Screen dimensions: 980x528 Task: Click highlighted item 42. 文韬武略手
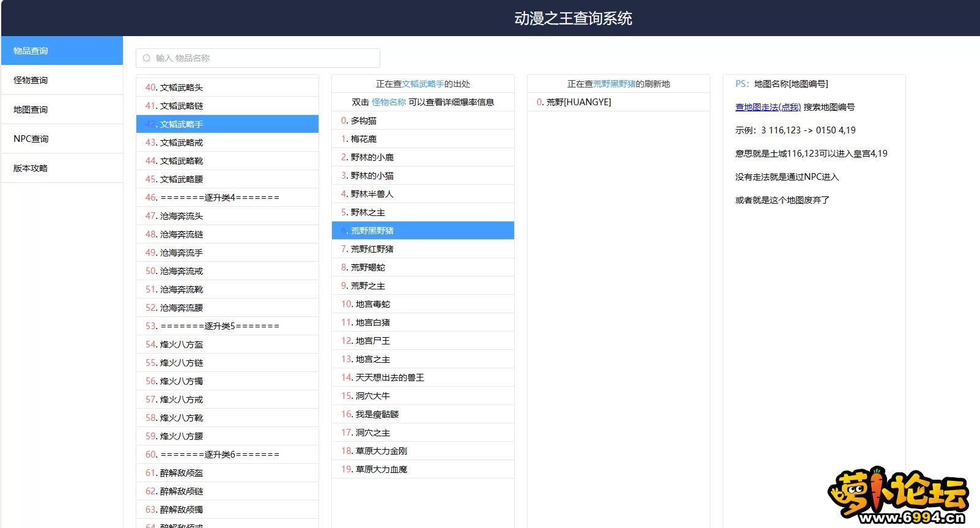[227, 124]
